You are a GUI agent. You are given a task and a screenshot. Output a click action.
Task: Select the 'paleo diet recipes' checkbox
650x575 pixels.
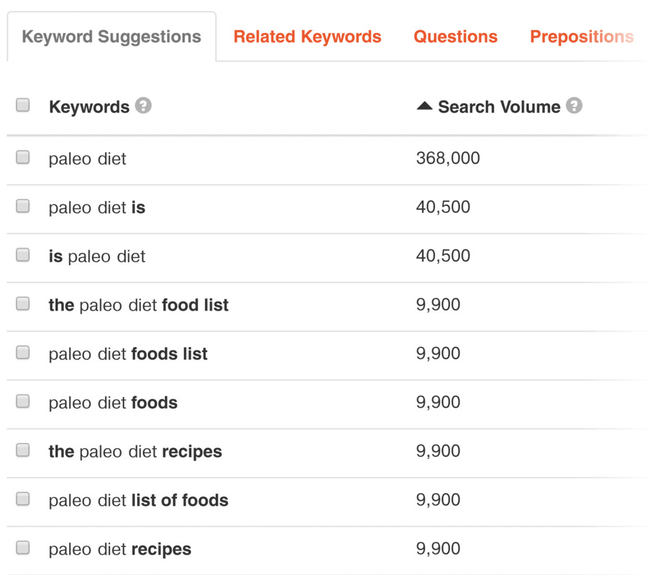(23, 547)
